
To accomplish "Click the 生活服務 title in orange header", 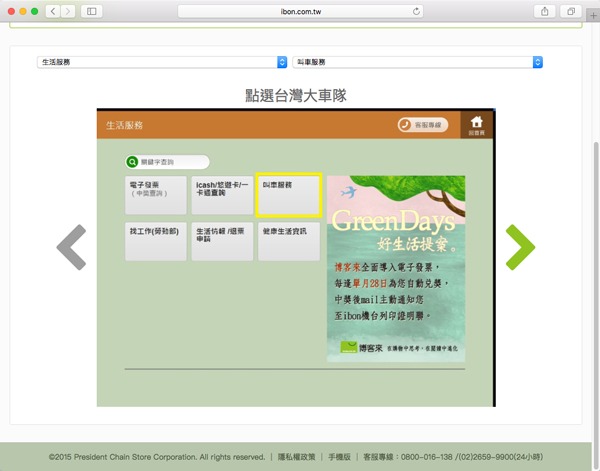I will [124, 125].
